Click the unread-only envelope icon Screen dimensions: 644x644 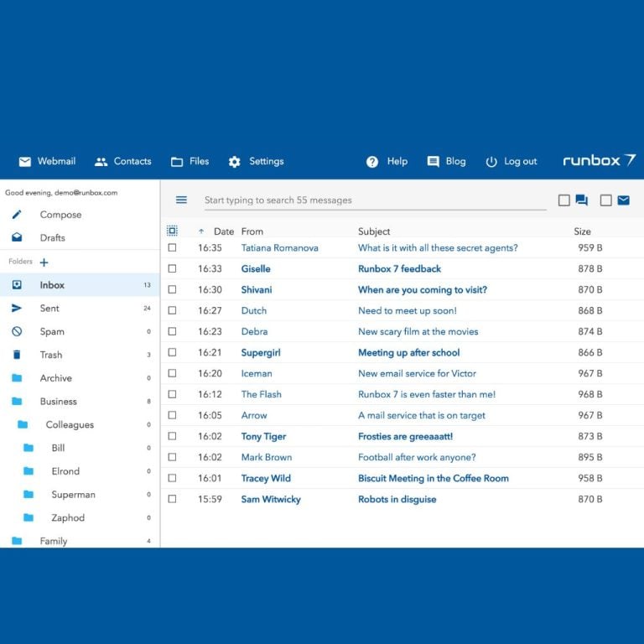click(x=624, y=200)
